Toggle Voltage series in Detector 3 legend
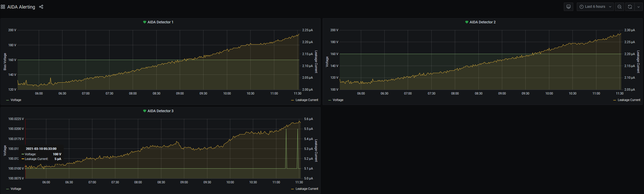The width and height of the screenshot is (644, 194). [16, 189]
